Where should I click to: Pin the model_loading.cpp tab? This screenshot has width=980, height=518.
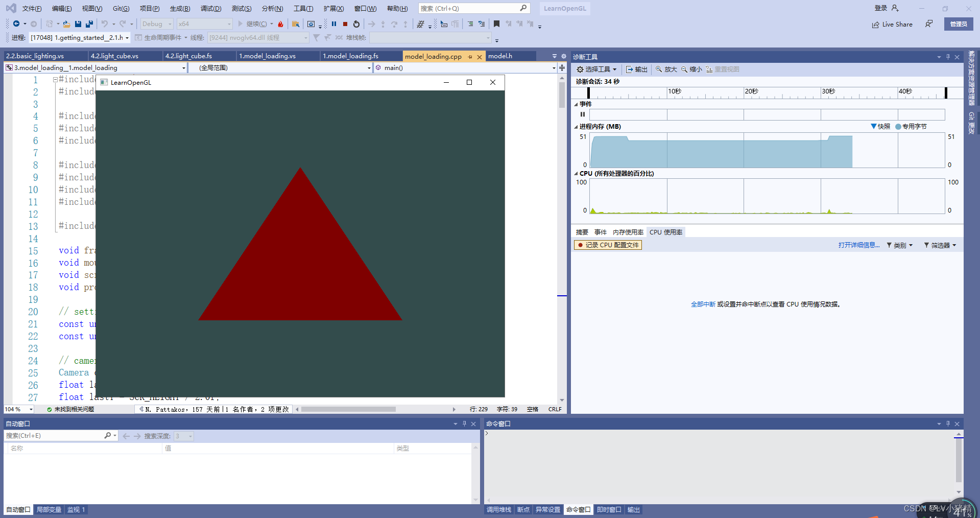click(470, 57)
